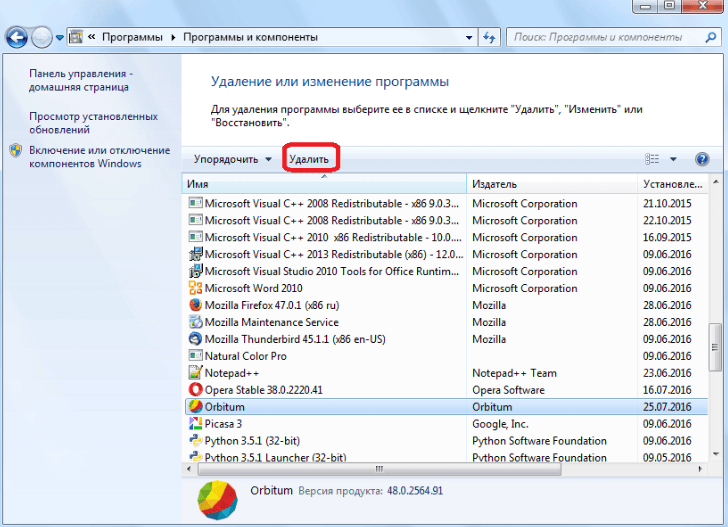Image resolution: width=728 pixels, height=527 pixels.
Task: Click the magnifier search icon
Action: point(710,37)
